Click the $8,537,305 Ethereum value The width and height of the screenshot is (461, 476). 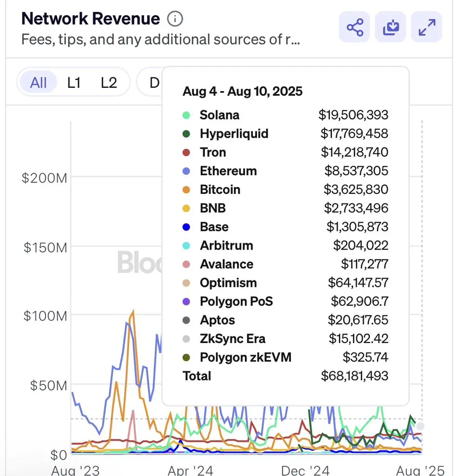[x=356, y=171]
